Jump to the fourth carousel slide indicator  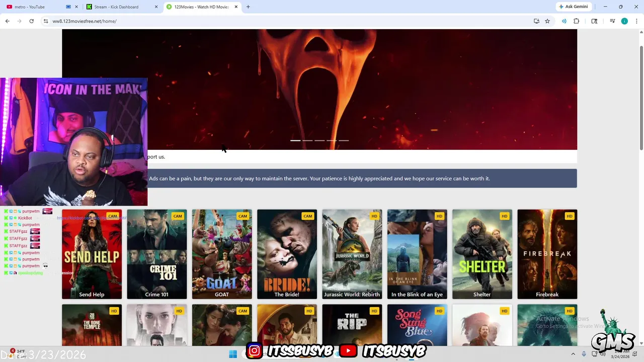point(332,141)
